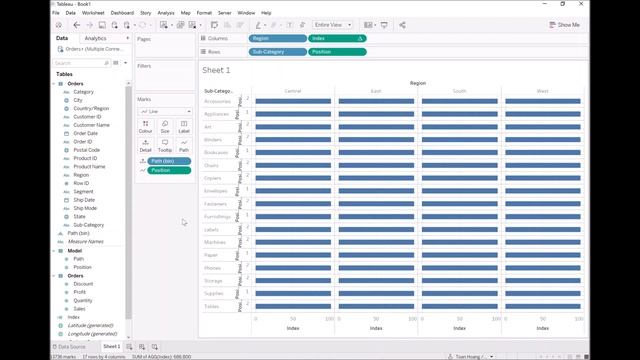Open the Entire View fit dropdown
This screenshot has height=360, width=640.
[x=333, y=25]
